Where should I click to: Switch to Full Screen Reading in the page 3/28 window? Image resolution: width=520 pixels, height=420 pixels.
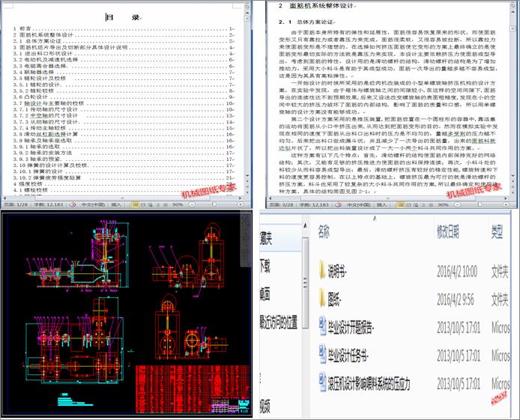tap(408, 205)
